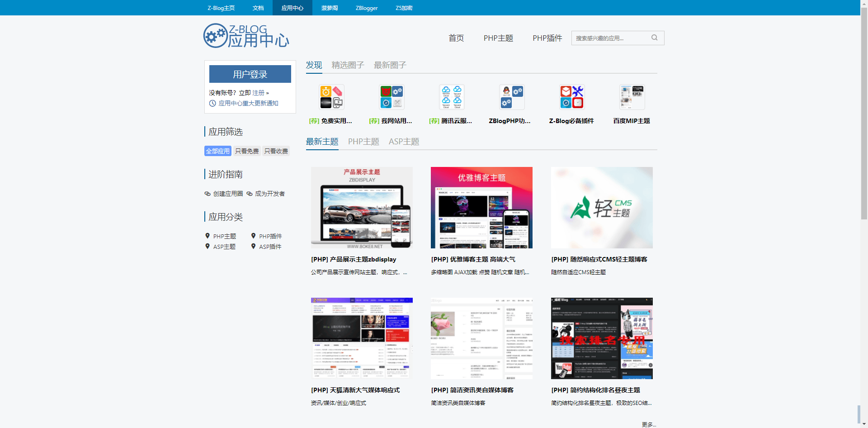Open the 我网站用 collection icon
Screen dimensions: 868x428
tap(392, 97)
